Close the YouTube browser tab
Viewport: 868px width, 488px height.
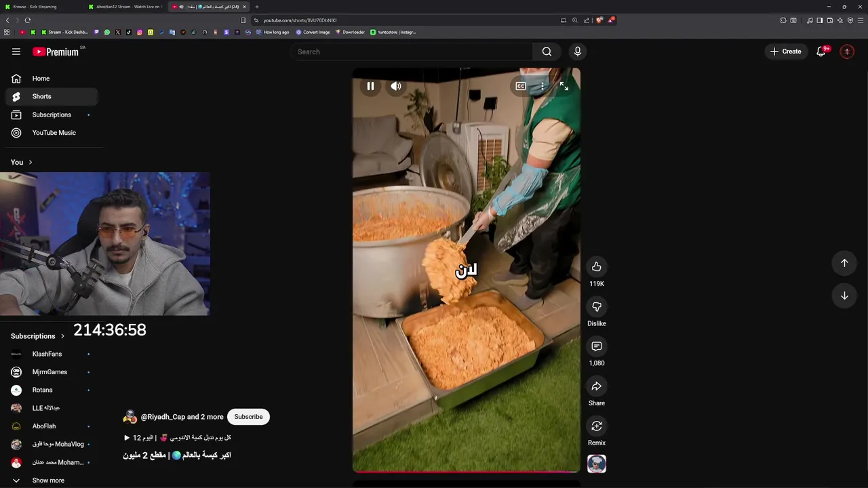point(244,7)
